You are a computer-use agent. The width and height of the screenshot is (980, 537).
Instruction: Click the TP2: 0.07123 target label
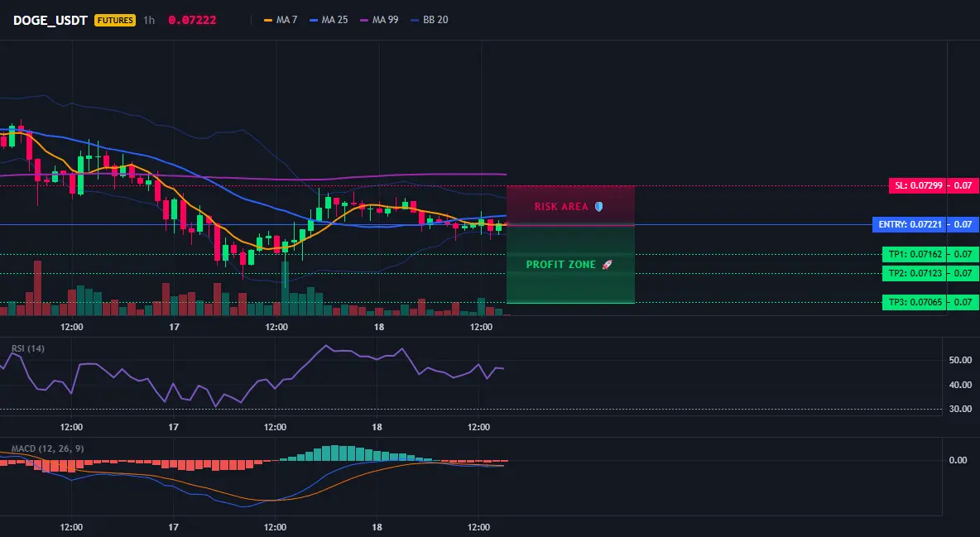click(915, 273)
